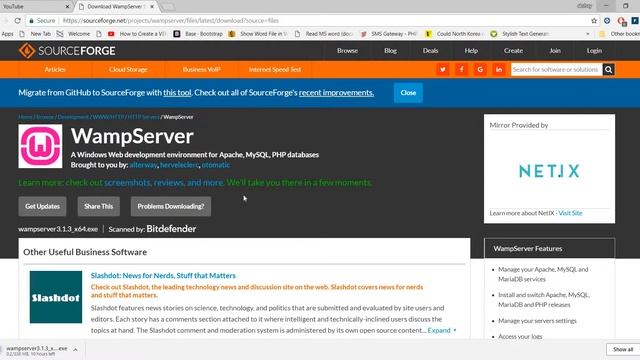This screenshot has height=360, width=640.
Task: Open the Deals menu item
Action: point(430,51)
